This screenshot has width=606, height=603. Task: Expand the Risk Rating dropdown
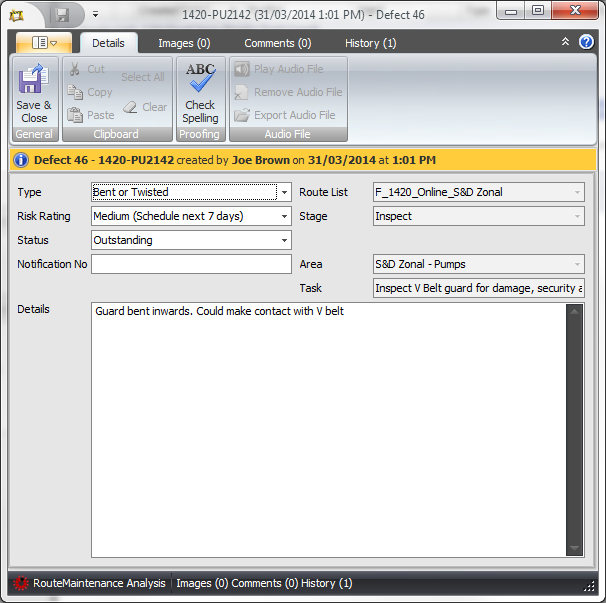coord(284,216)
